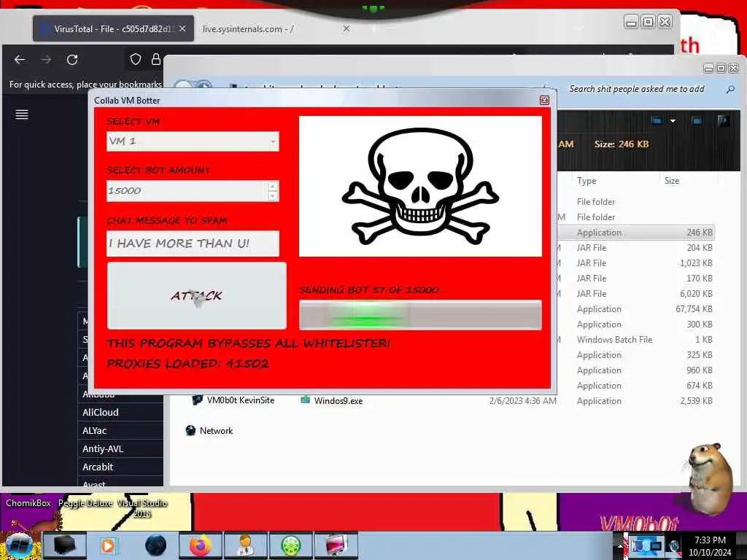This screenshot has height=560, width=747.
Task: Click the skull and crossbones image
Action: pyautogui.click(x=420, y=186)
